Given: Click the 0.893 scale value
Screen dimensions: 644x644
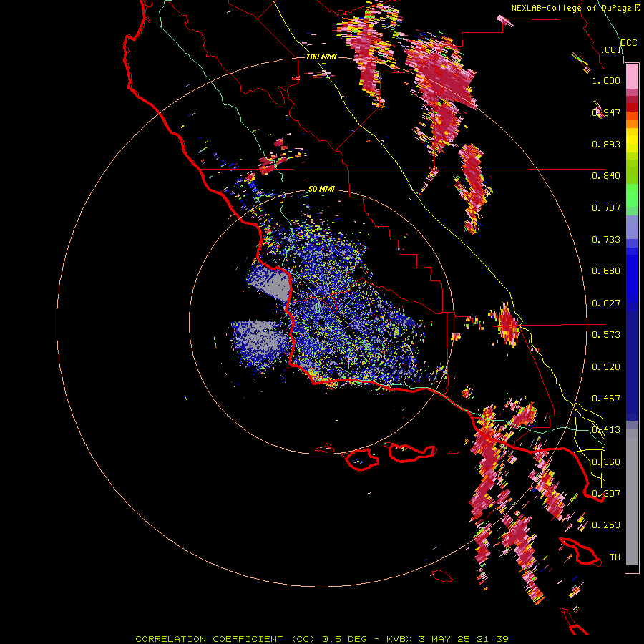Looking at the screenshot, I should [606, 144].
